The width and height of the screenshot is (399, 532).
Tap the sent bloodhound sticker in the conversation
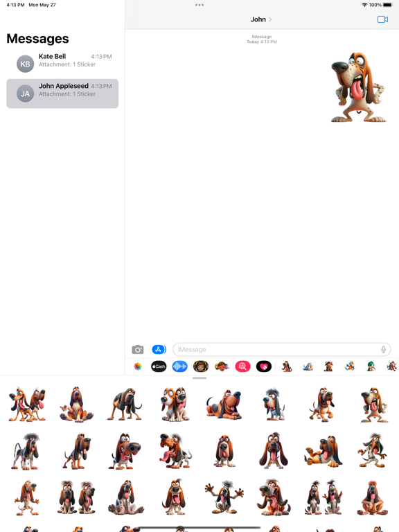pyautogui.click(x=359, y=87)
